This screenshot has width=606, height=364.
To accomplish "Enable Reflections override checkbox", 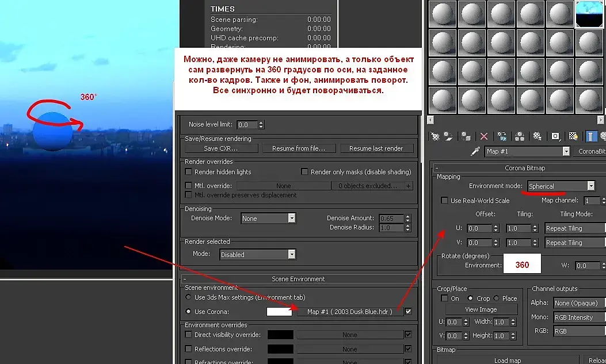I will pos(188,348).
